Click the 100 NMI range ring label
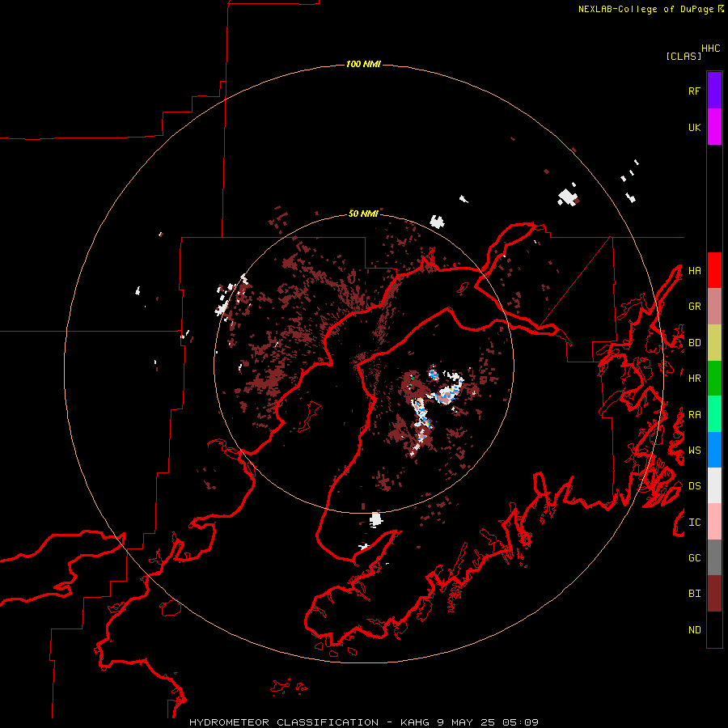 [363, 64]
